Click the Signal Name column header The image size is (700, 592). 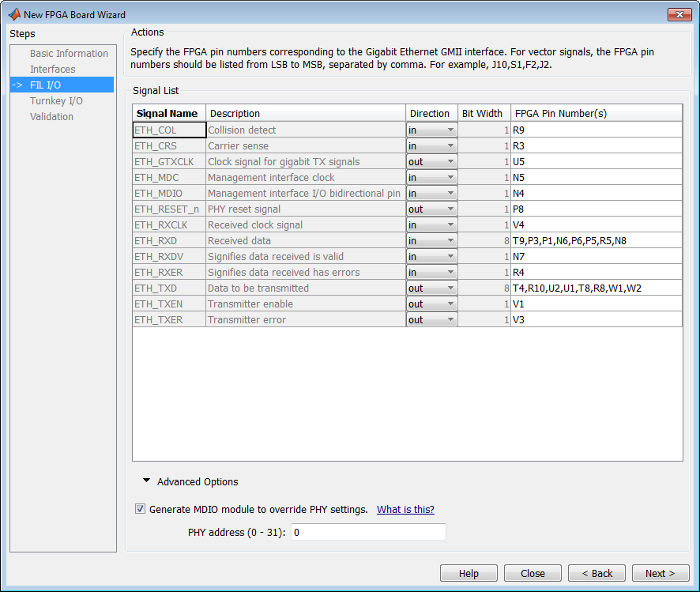point(168,113)
